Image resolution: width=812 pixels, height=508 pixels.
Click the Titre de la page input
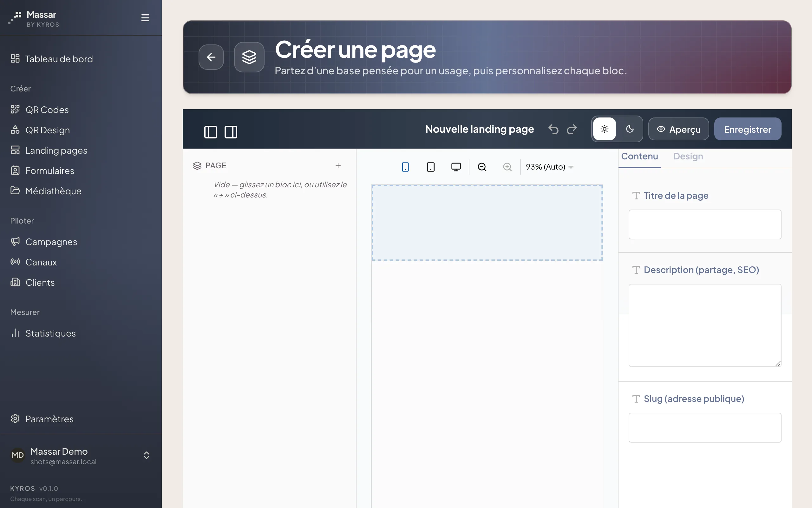coord(704,224)
